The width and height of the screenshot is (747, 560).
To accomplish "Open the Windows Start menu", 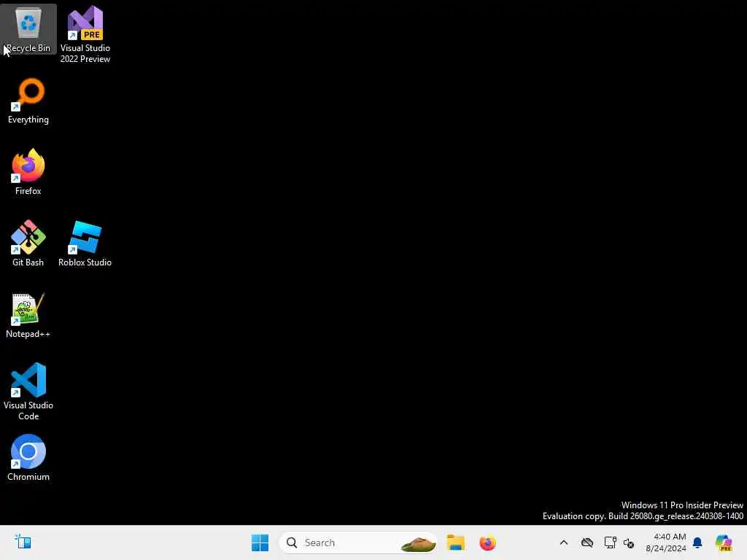I will pyautogui.click(x=260, y=542).
